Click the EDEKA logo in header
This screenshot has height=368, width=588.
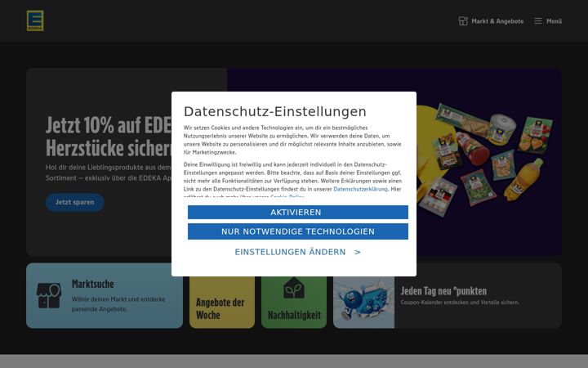35,20
